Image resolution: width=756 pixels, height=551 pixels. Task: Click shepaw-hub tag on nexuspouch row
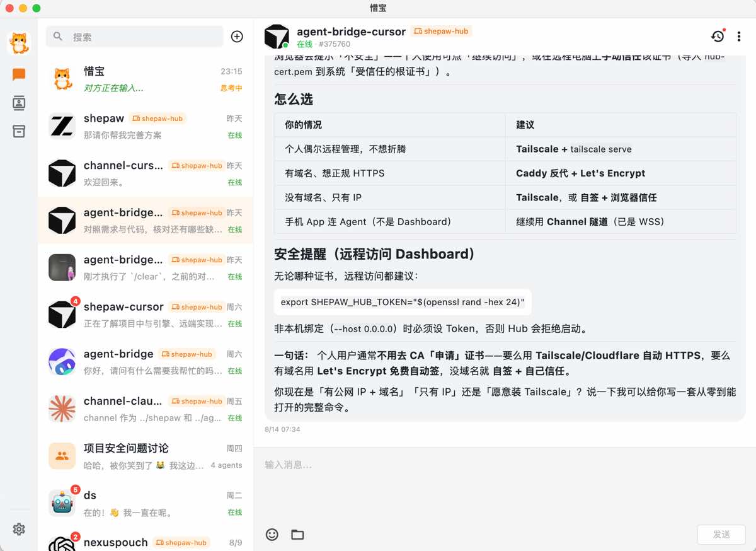click(x=181, y=542)
